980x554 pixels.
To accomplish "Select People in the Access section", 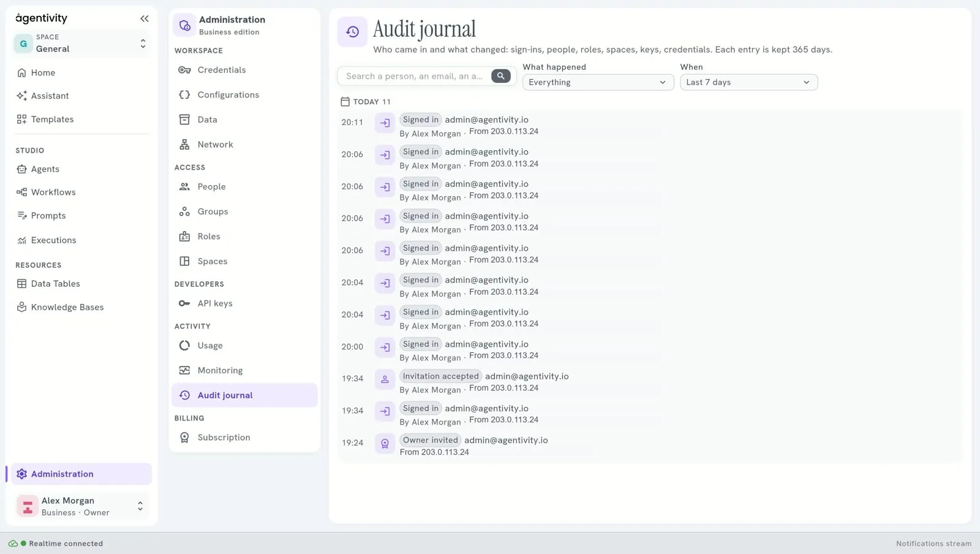I will point(244,187).
